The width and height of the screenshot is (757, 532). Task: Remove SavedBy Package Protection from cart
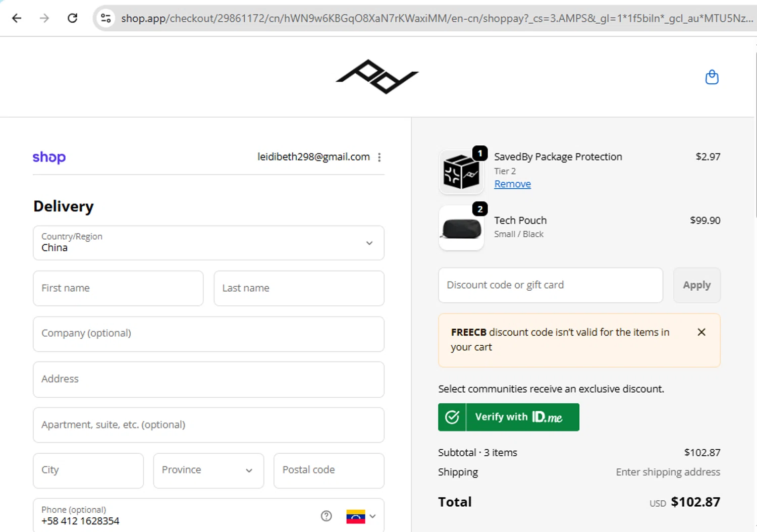pyautogui.click(x=512, y=184)
